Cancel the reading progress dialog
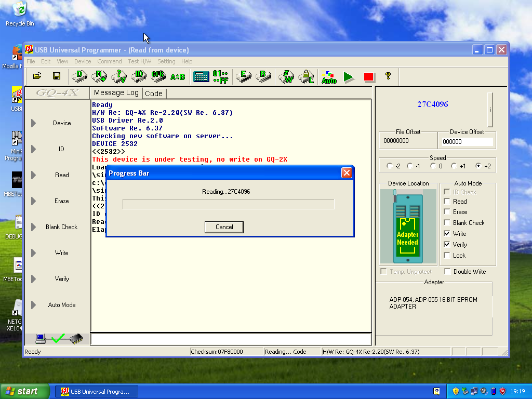 pyautogui.click(x=224, y=227)
